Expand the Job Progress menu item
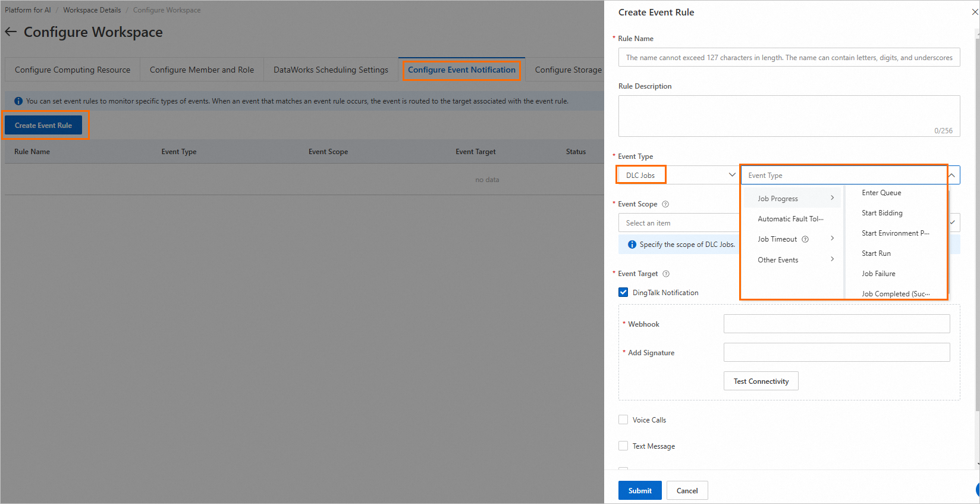Image resolution: width=980 pixels, height=504 pixels. (791, 199)
